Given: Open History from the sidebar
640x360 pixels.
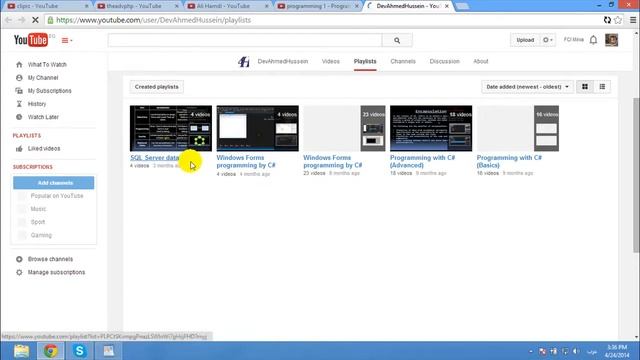Looking at the screenshot, I should click(x=37, y=104).
